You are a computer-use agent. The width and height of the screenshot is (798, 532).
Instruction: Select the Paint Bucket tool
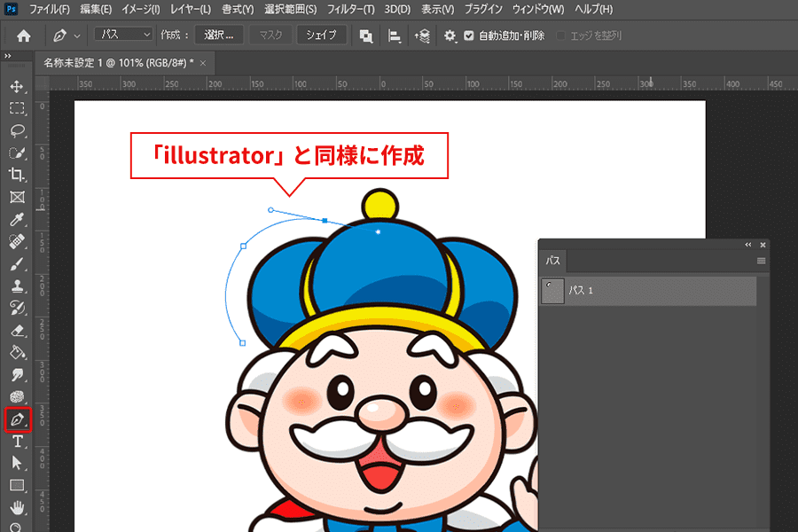click(x=17, y=352)
